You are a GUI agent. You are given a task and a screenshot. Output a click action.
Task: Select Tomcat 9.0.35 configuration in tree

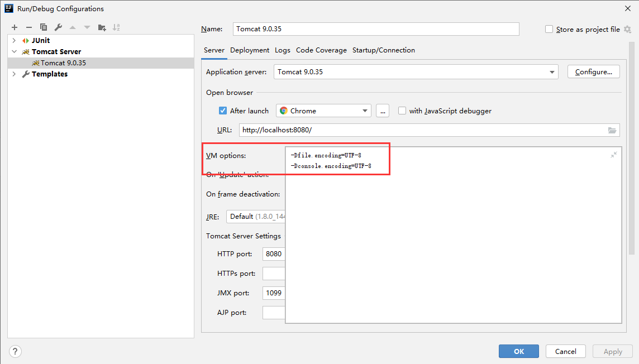(101, 63)
